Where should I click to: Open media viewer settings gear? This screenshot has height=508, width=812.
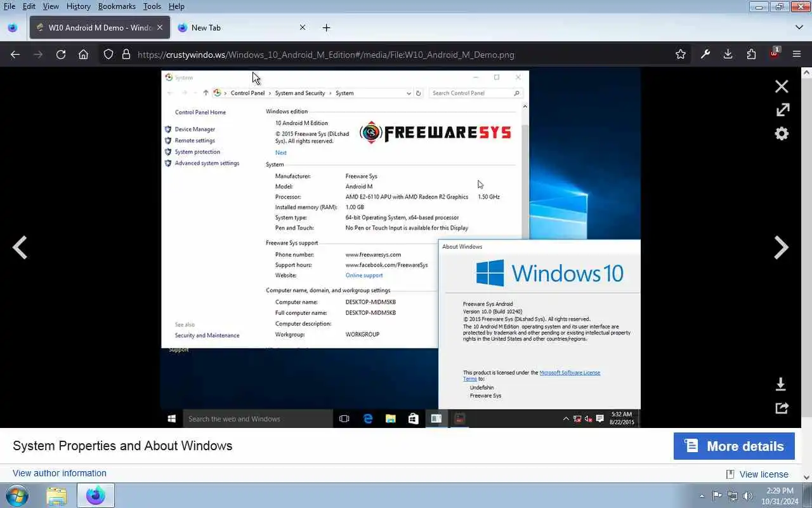[782, 133]
